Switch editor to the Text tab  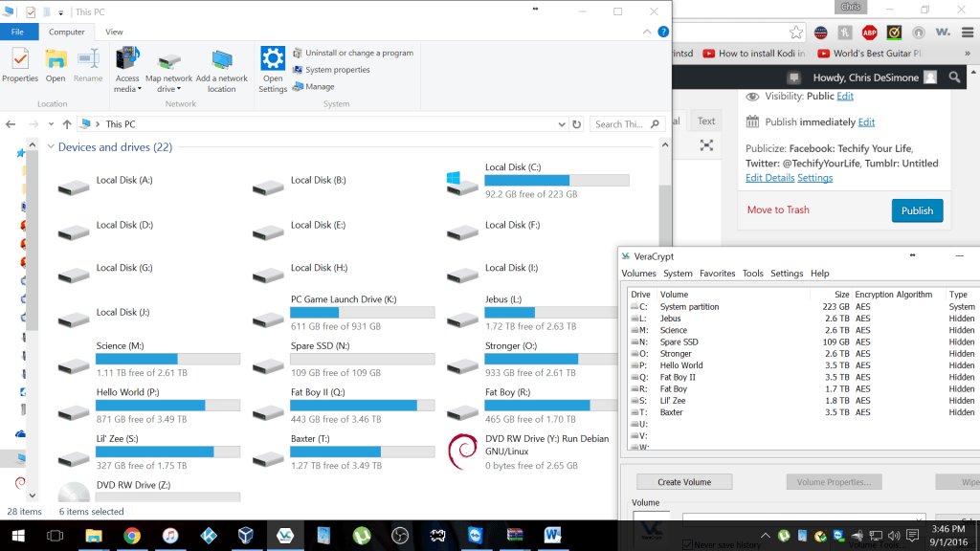pyautogui.click(x=706, y=121)
